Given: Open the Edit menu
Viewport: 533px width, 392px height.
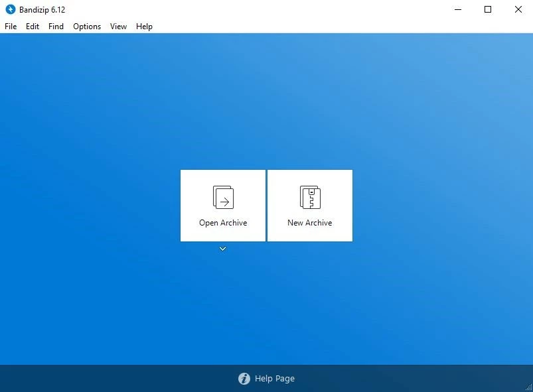Looking at the screenshot, I should pos(33,27).
